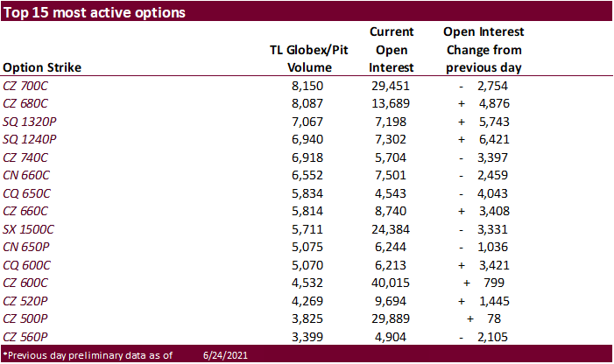Select the Current Open Interest header
Image resolution: width=614 pixels, height=364 pixels.
392,50
